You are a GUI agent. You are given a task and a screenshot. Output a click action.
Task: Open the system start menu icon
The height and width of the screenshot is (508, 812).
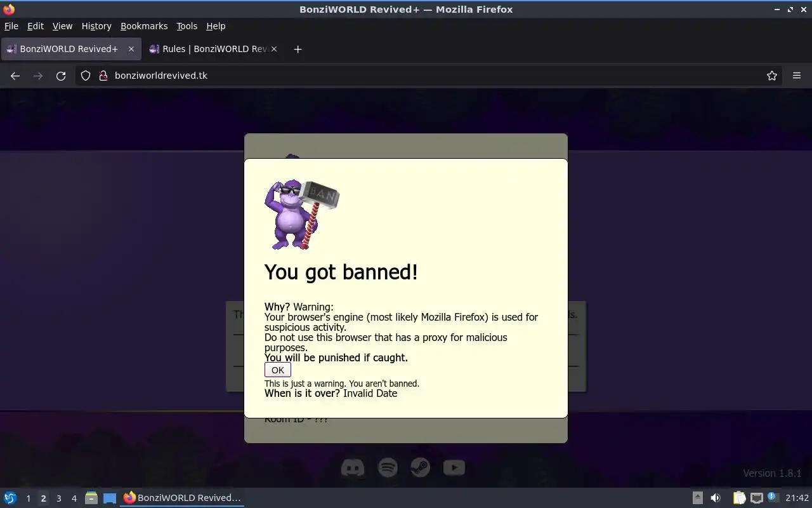tap(10, 498)
